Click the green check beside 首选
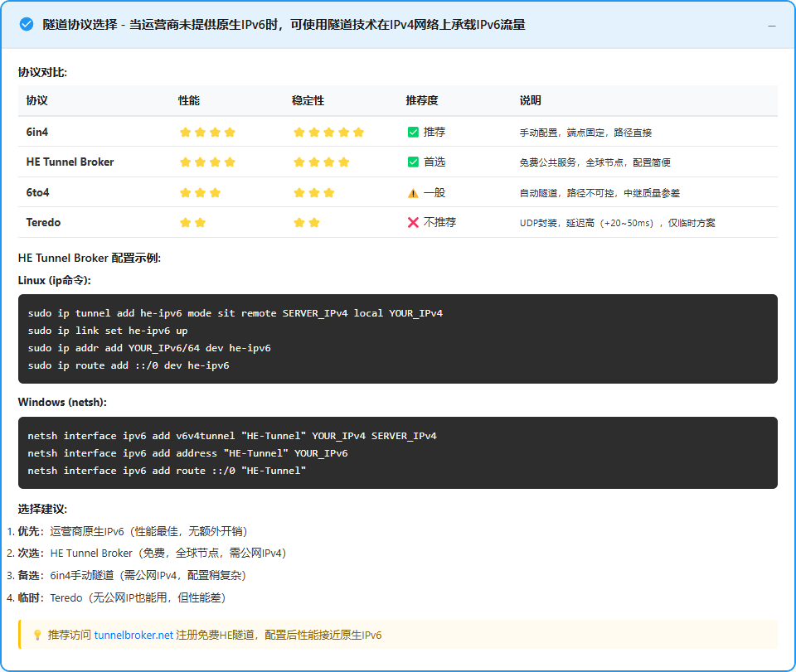796x672 pixels. (x=413, y=162)
